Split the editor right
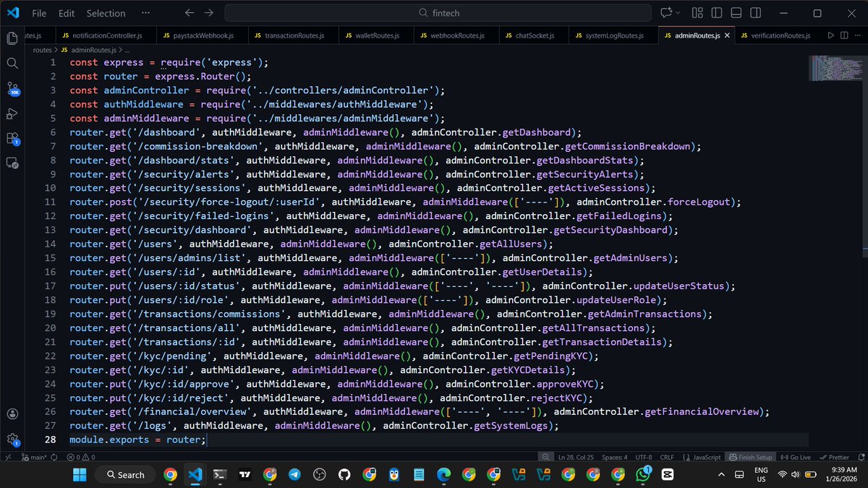Screen dimensions: 868x488 coord(845,35)
